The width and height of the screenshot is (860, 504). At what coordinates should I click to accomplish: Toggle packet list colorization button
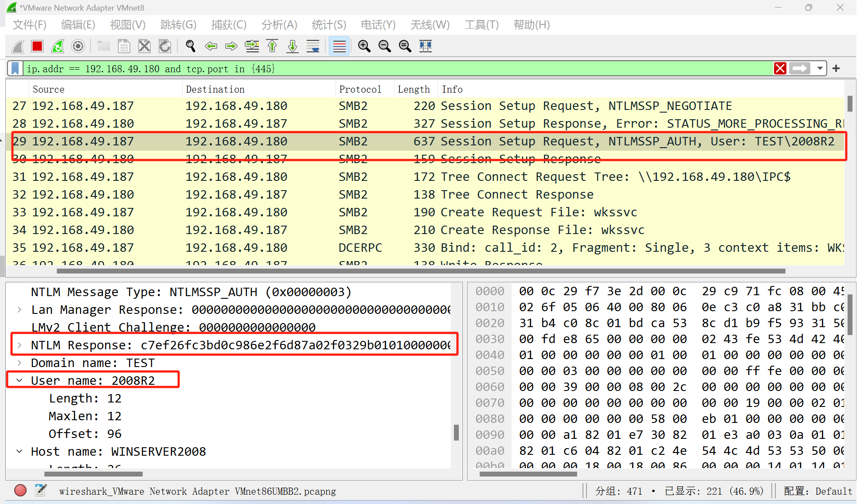click(339, 46)
